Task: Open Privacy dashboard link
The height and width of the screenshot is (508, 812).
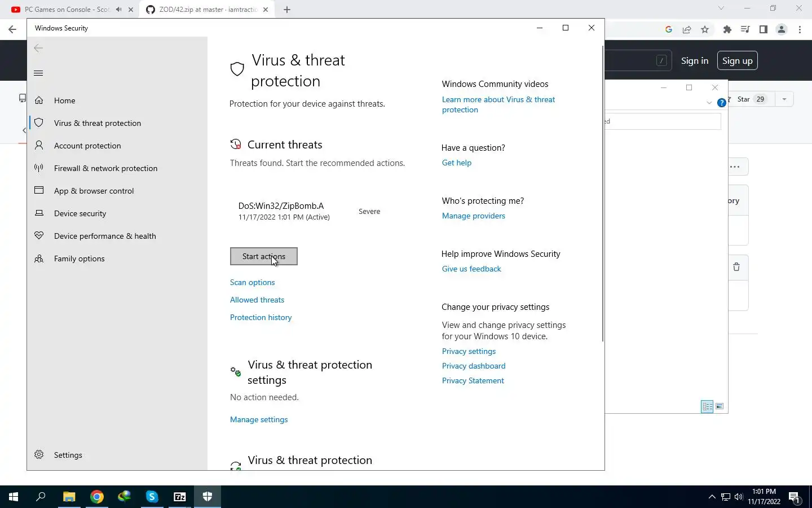Action: pyautogui.click(x=473, y=366)
